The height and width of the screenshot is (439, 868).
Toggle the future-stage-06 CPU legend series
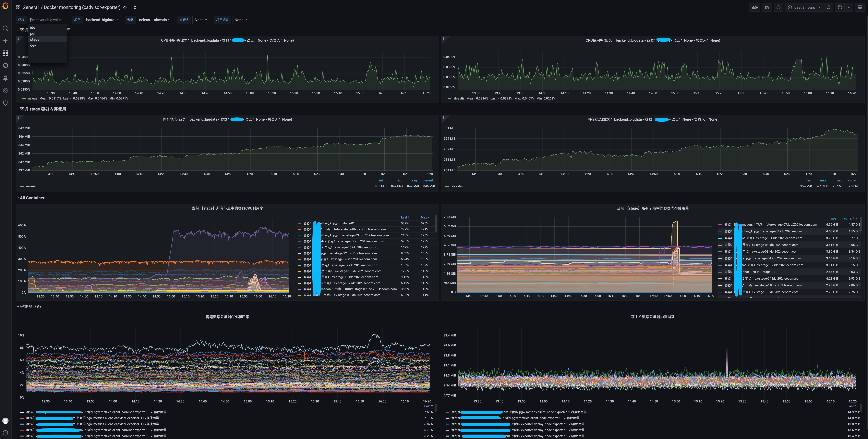pos(344,230)
